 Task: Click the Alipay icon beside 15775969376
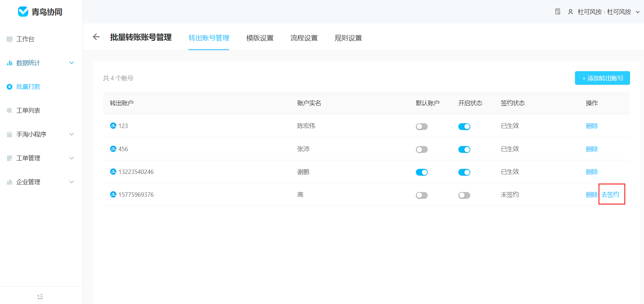click(113, 194)
